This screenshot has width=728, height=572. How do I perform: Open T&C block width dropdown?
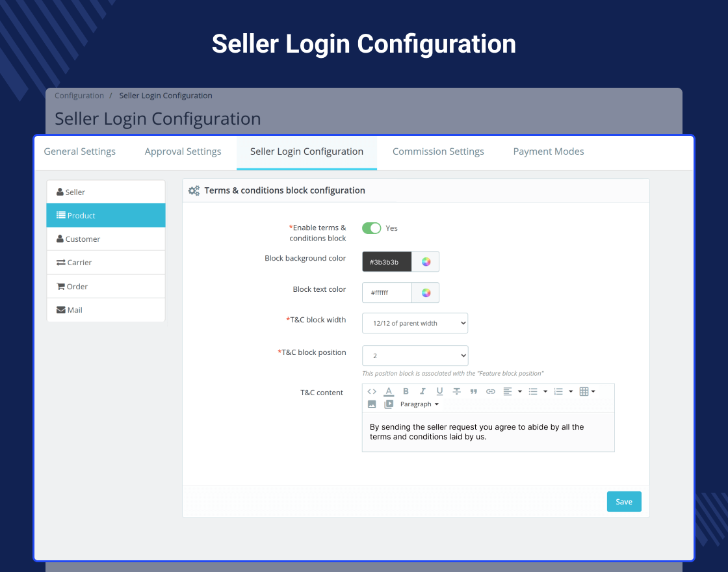click(x=415, y=323)
